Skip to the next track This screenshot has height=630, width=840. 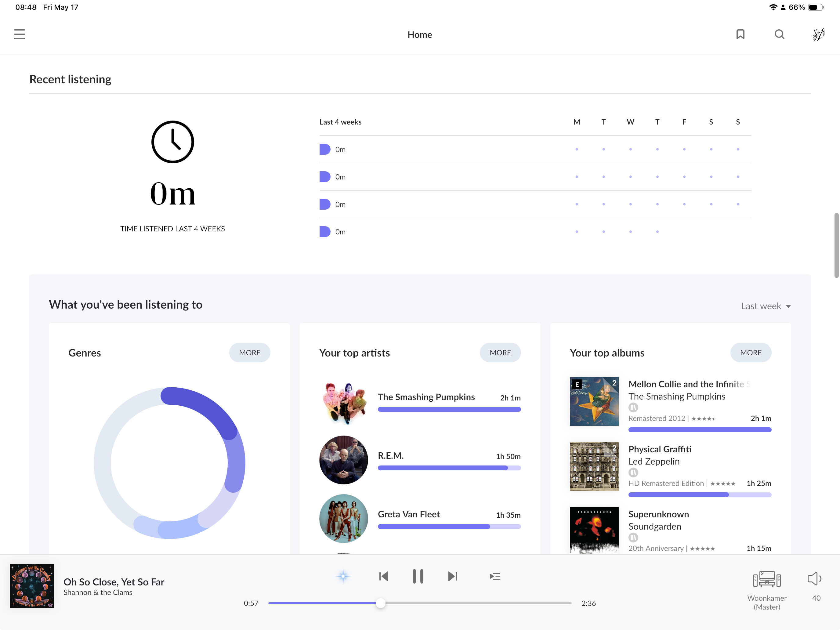[452, 576]
